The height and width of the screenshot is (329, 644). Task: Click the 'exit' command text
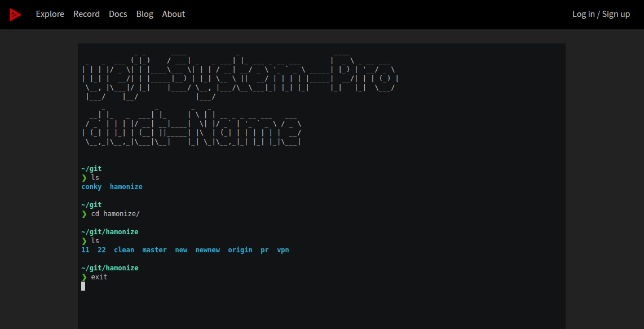(x=99, y=277)
